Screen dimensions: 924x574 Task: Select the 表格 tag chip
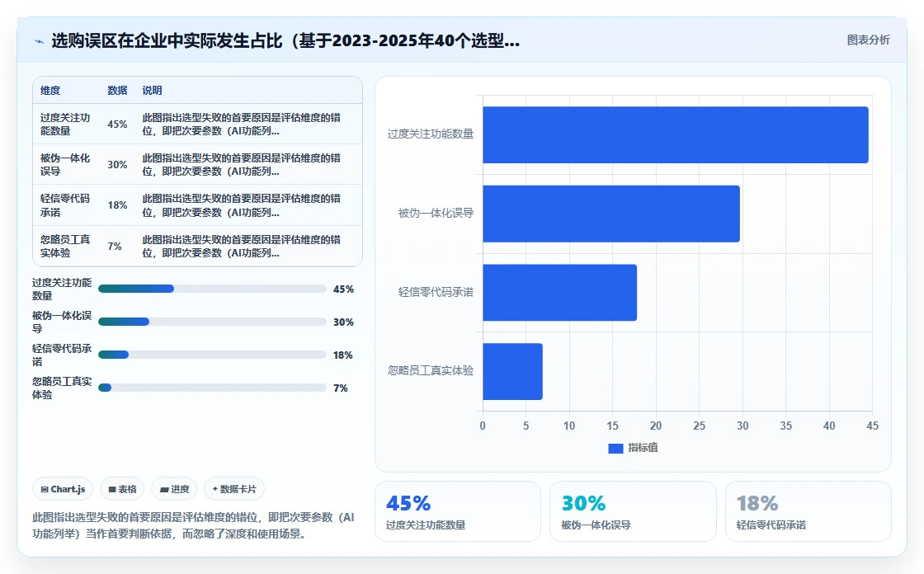(122, 489)
